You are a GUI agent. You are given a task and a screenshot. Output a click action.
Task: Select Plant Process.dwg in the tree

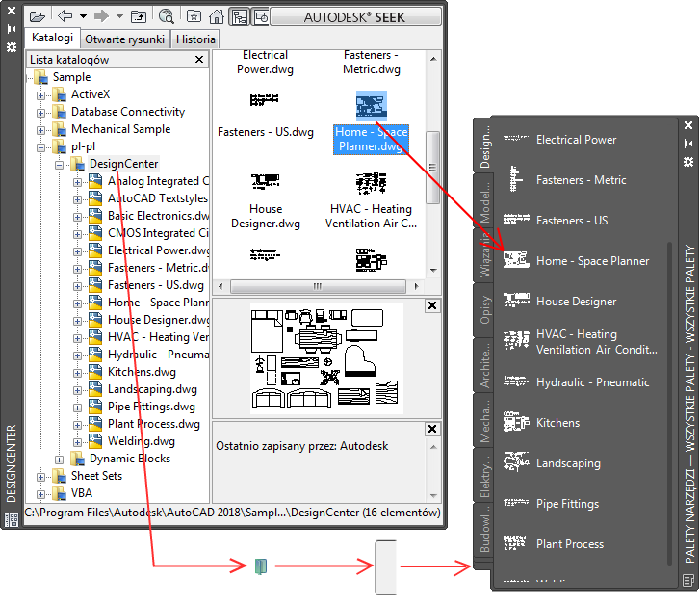153,424
